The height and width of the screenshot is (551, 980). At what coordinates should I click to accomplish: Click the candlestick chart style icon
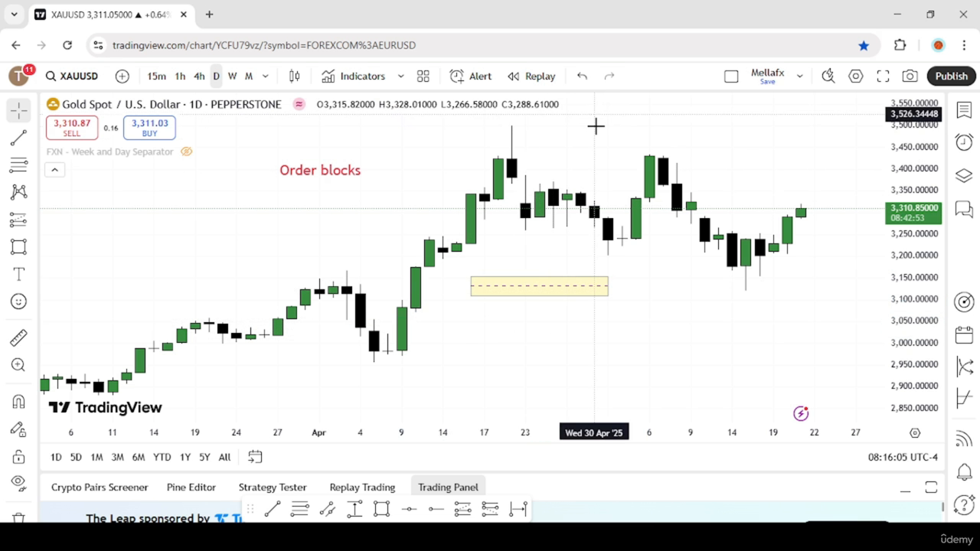(294, 76)
